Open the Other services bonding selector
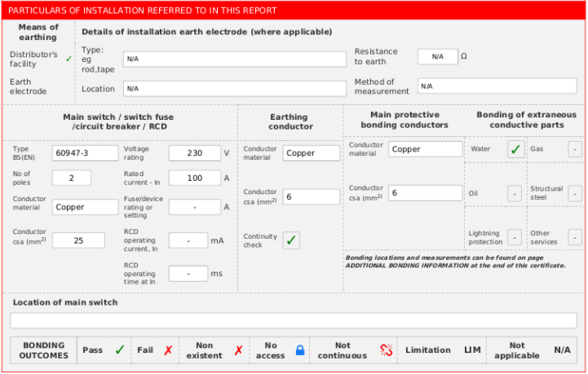Image resolution: width=588 pixels, height=374 pixels. tap(575, 237)
